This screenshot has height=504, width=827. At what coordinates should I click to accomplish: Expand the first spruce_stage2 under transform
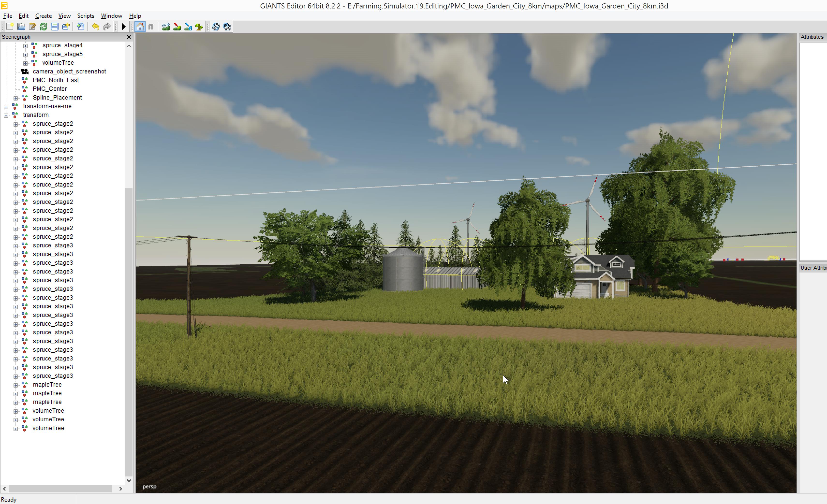16,124
